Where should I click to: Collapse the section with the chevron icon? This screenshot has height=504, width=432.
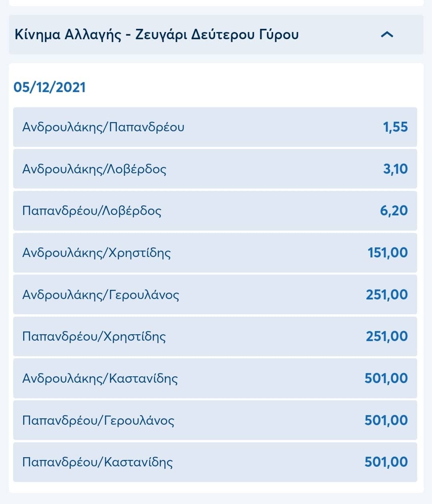[387, 35]
